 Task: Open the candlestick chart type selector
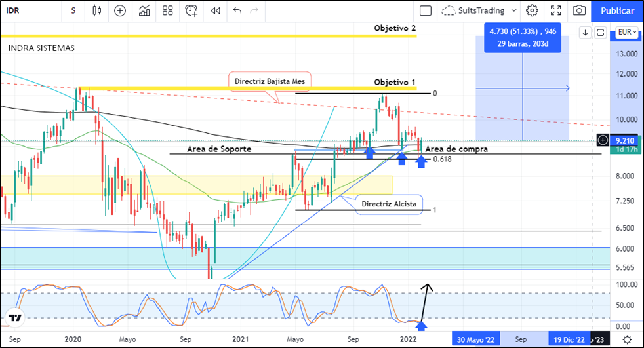(x=97, y=10)
